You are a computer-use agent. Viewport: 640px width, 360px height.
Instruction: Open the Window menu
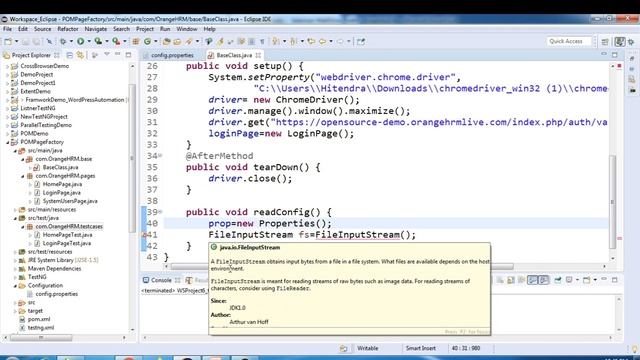click(187, 29)
